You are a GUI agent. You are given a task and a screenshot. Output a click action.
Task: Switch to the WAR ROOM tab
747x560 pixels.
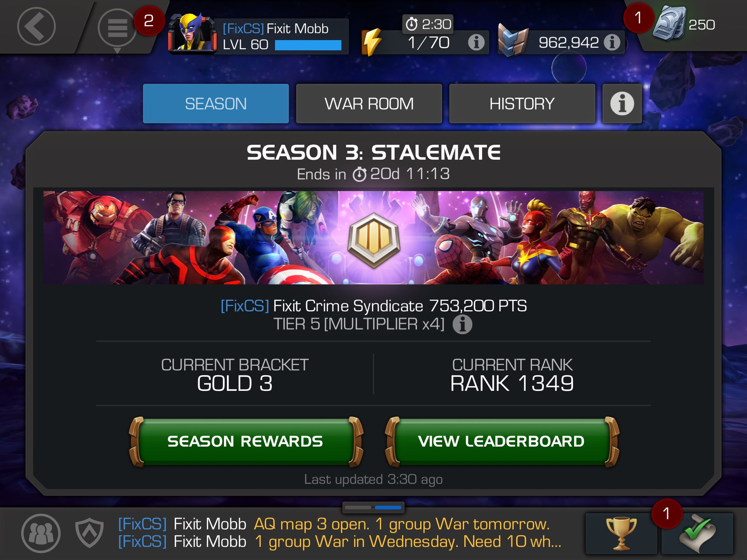pos(369,103)
